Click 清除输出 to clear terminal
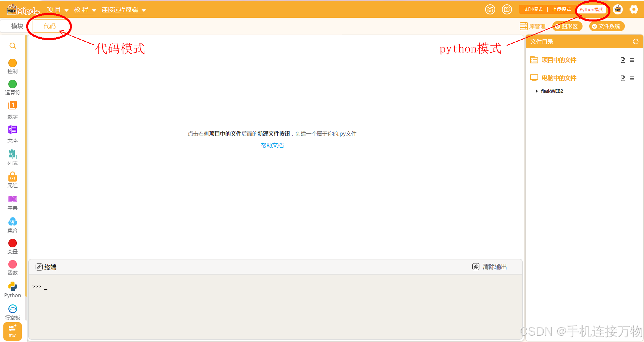 click(489, 267)
